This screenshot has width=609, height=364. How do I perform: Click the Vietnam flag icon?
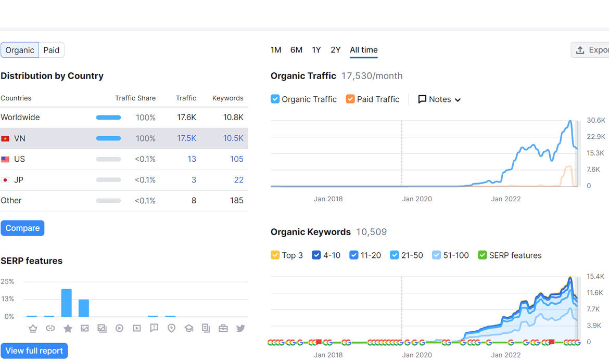(x=5, y=138)
